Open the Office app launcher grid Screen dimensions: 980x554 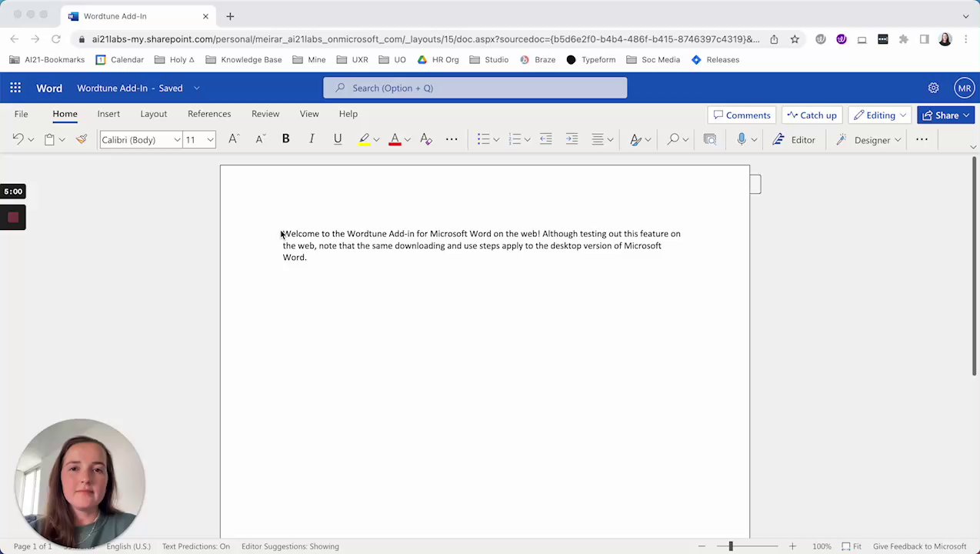(15, 88)
